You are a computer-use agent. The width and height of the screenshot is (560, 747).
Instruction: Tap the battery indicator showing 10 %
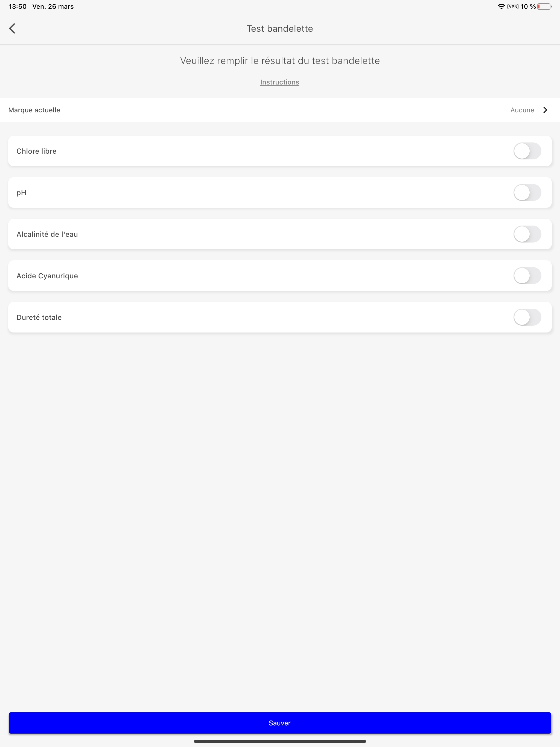coord(544,6)
